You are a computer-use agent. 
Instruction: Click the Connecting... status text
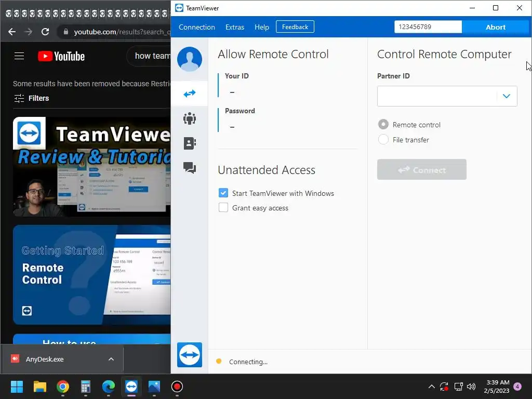click(x=248, y=362)
